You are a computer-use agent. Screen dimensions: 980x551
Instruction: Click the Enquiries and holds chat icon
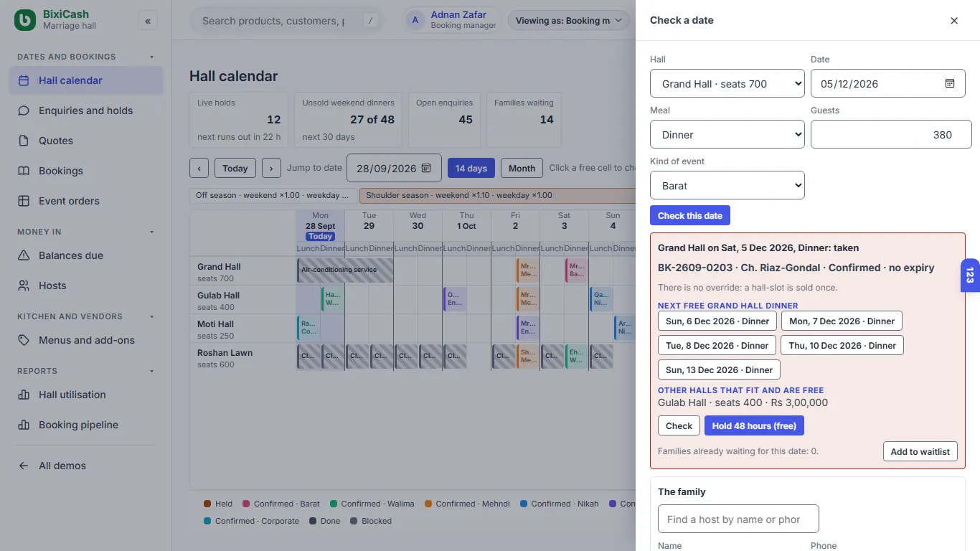pyautogui.click(x=24, y=110)
